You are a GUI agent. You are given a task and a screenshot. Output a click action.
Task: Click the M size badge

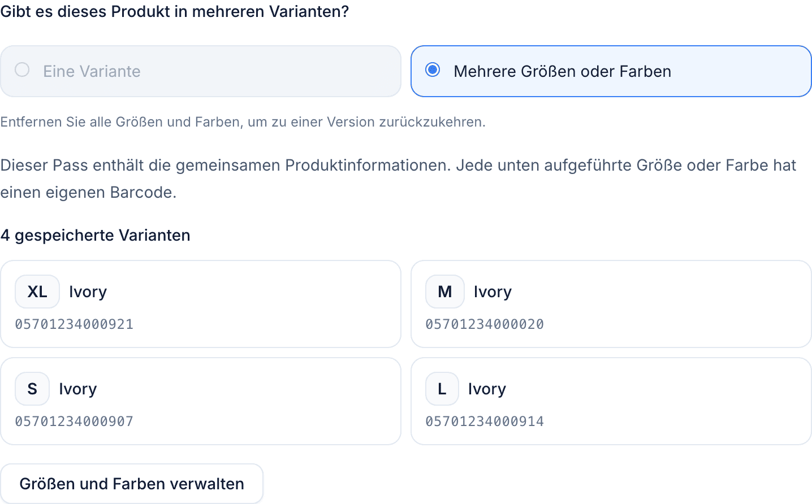point(445,292)
